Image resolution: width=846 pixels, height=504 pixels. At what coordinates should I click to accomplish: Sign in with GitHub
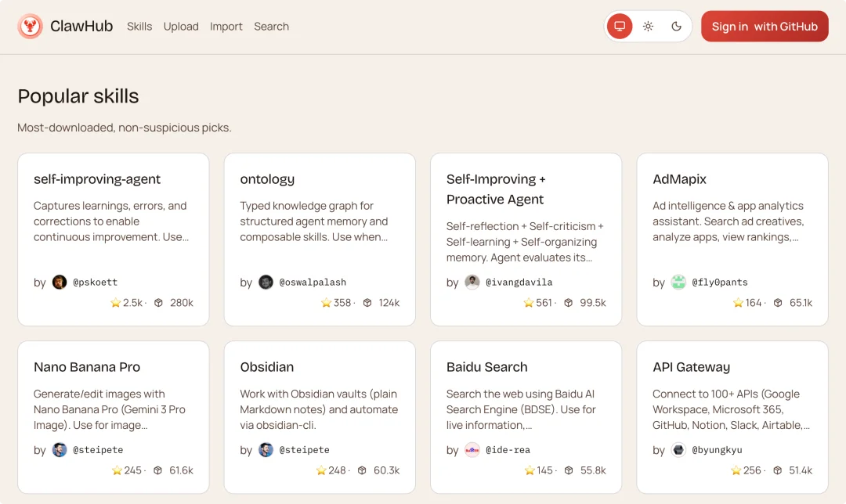[x=765, y=27]
